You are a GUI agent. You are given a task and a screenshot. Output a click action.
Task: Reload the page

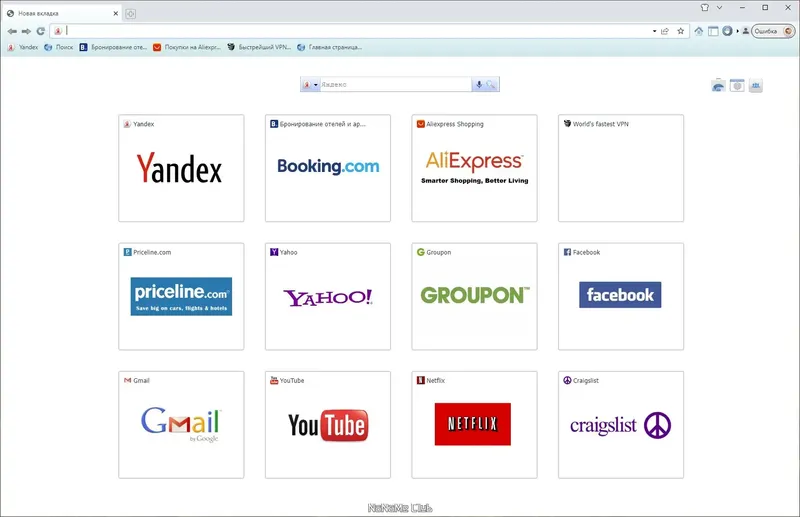pyautogui.click(x=40, y=31)
